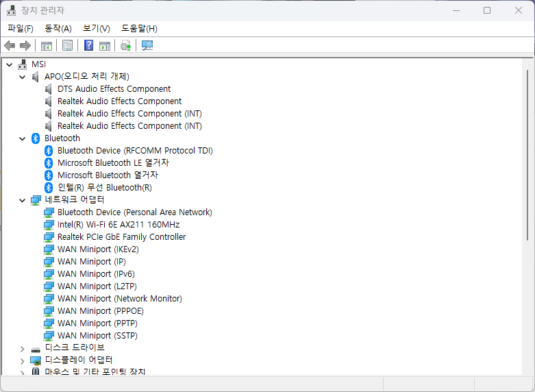This screenshot has width=535, height=392.
Task: Click the 장치 관리자 title bar app icon
Action: [11, 10]
